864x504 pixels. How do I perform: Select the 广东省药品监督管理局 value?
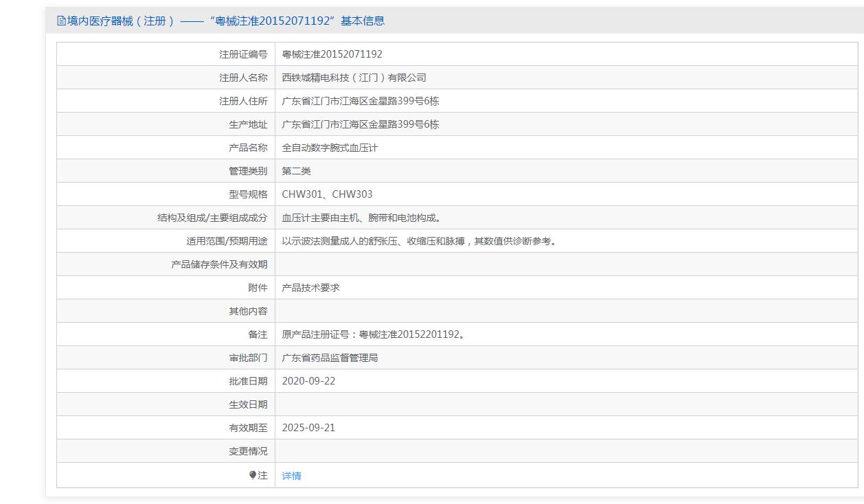pyautogui.click(x=330, y=358)
